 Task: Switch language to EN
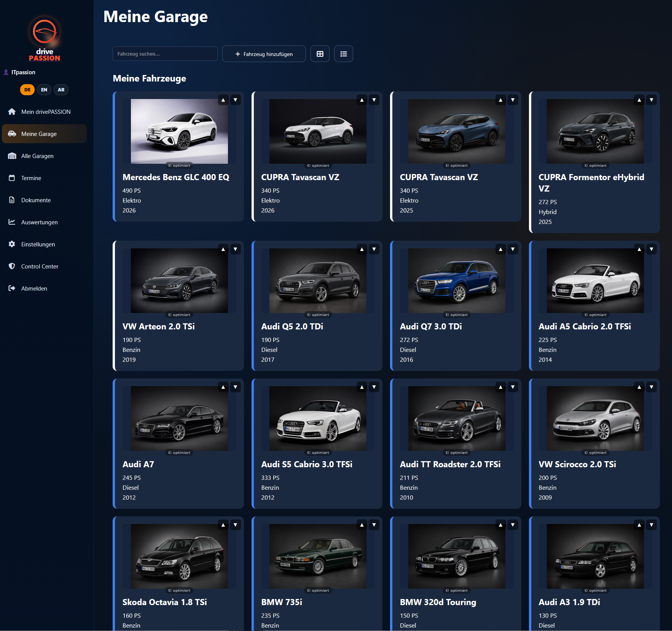pos(44,89)
